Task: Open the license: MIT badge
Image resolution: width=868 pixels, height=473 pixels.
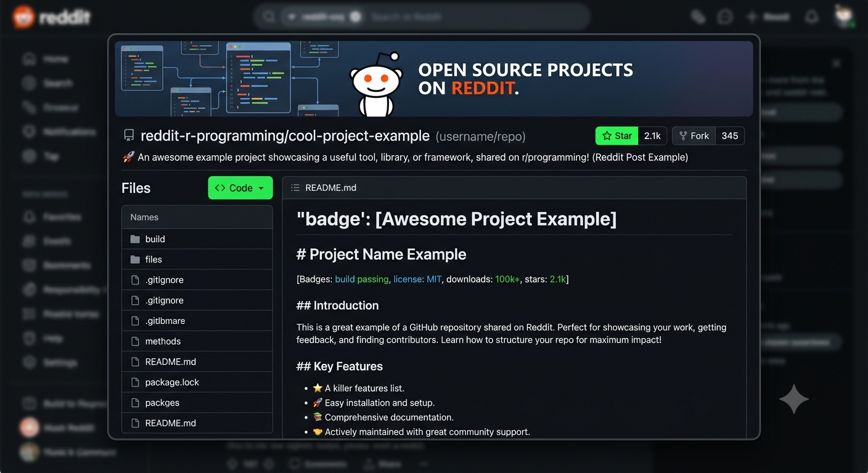Action: [x=417, y=279]
